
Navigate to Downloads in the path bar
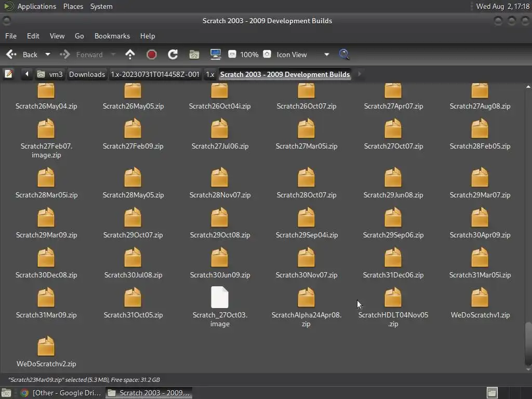[87, 74]
